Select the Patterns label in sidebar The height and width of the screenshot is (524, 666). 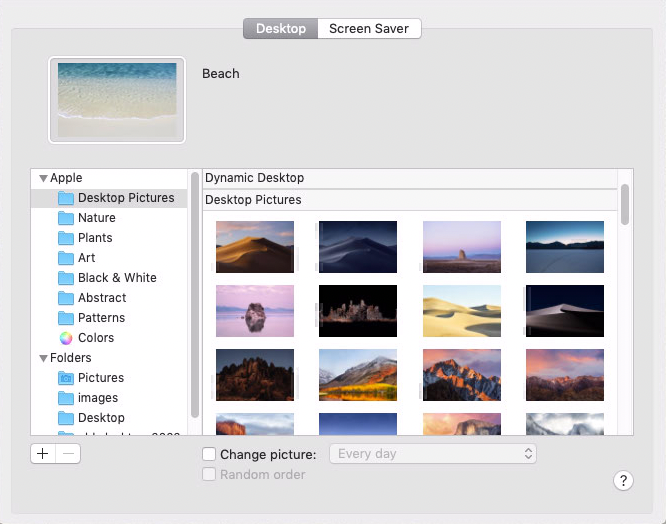(102, 318)
